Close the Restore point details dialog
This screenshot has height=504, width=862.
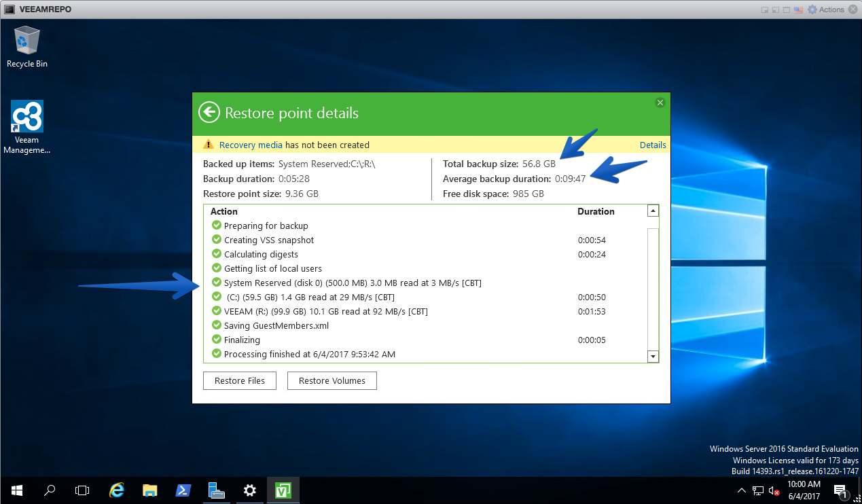[x=660, y=103]
